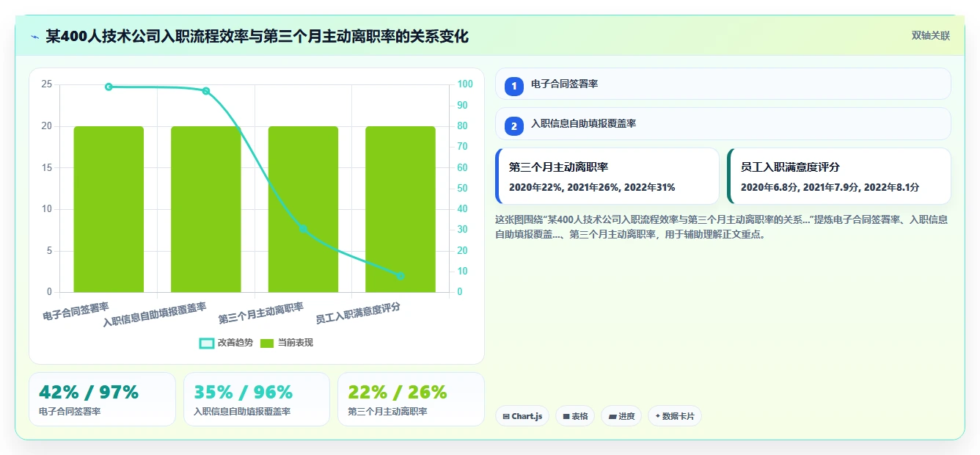The image size is (980, 455).
Task: Click x-axis label 入职信息自助填报覆盖率 under chart
Action: coord(155,315)
